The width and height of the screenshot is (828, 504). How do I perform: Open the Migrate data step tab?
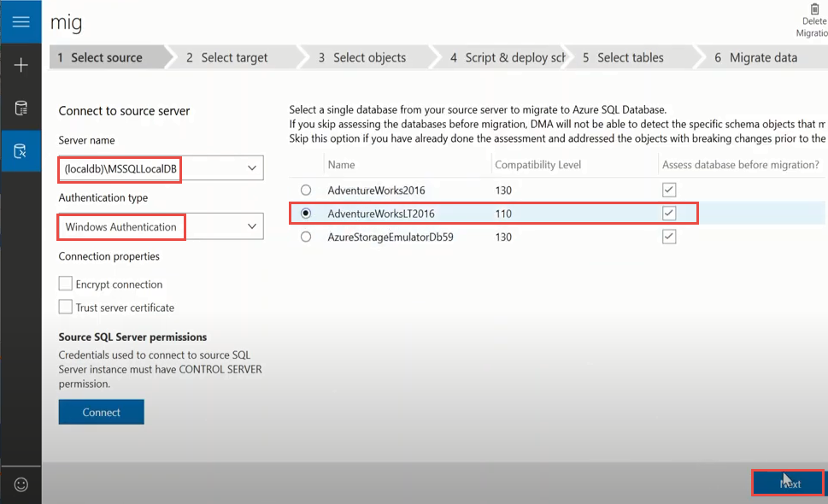click(755, 58)
